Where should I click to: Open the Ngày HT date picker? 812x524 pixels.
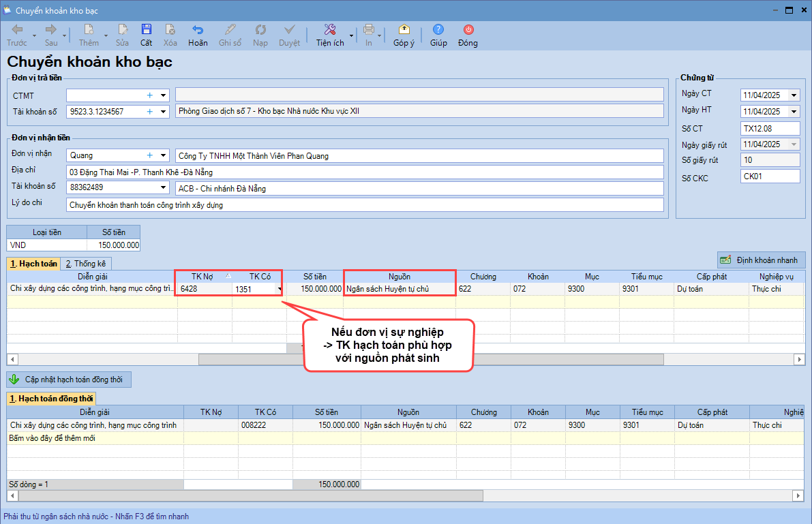click(x=794, y=111)
